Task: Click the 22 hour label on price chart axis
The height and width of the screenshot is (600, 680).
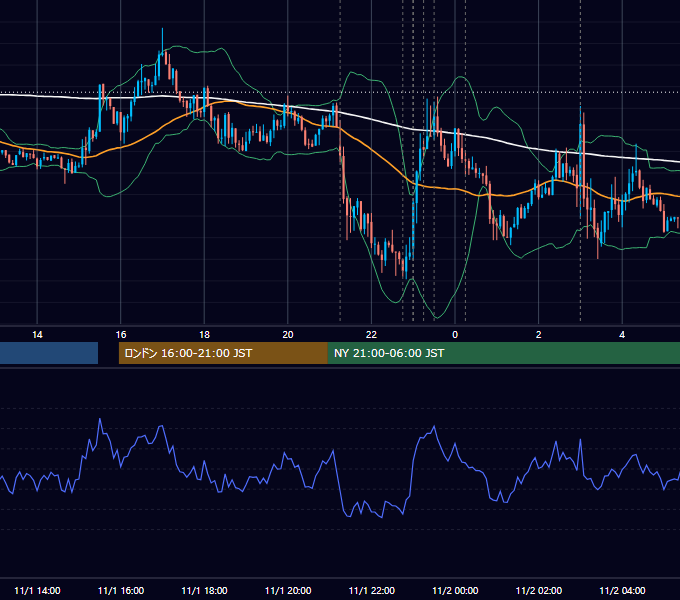Action: [x=371, y=335]
